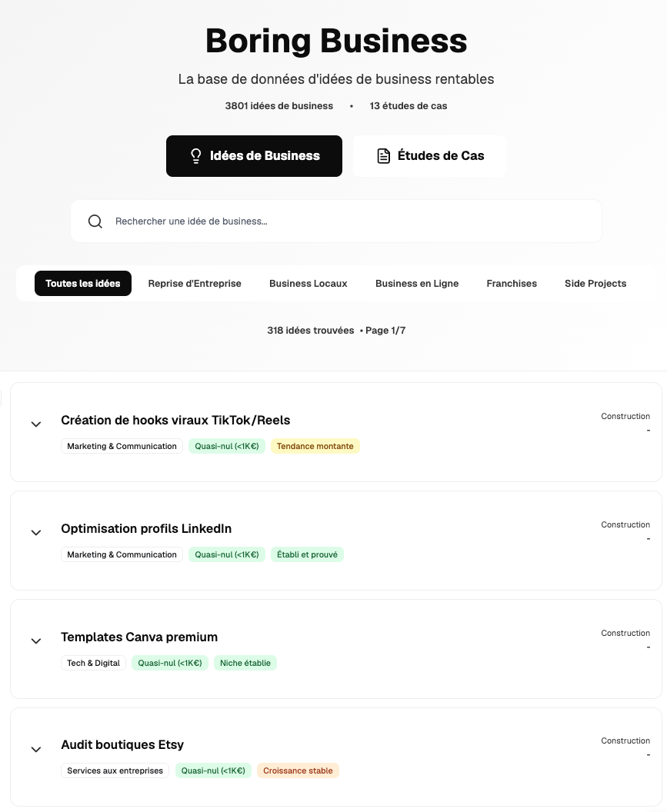This screenshot has width=667, height=812.
Task: Click the Tech & Digital category tag
Action: (x=94, y=663)
